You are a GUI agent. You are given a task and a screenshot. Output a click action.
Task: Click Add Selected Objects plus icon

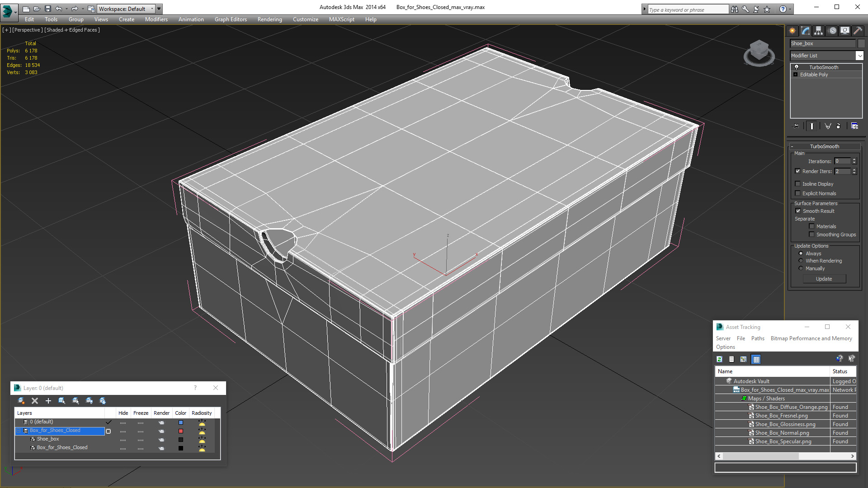point(48,401)
